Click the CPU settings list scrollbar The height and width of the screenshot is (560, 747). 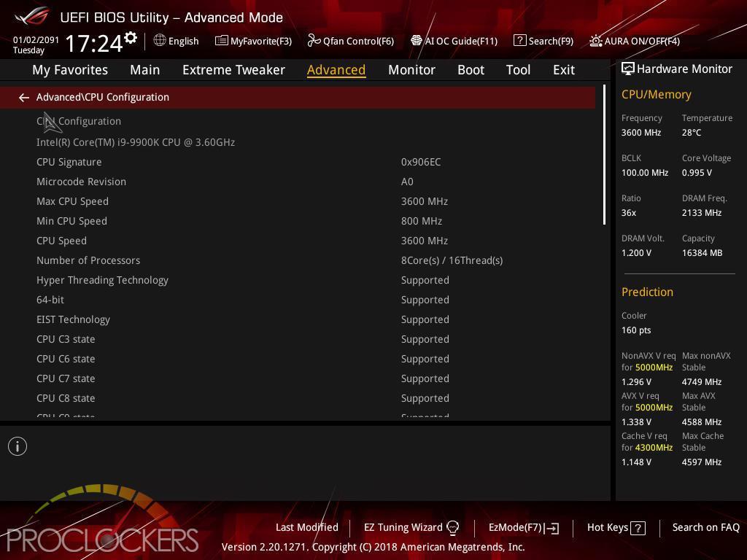pos(604,155)
